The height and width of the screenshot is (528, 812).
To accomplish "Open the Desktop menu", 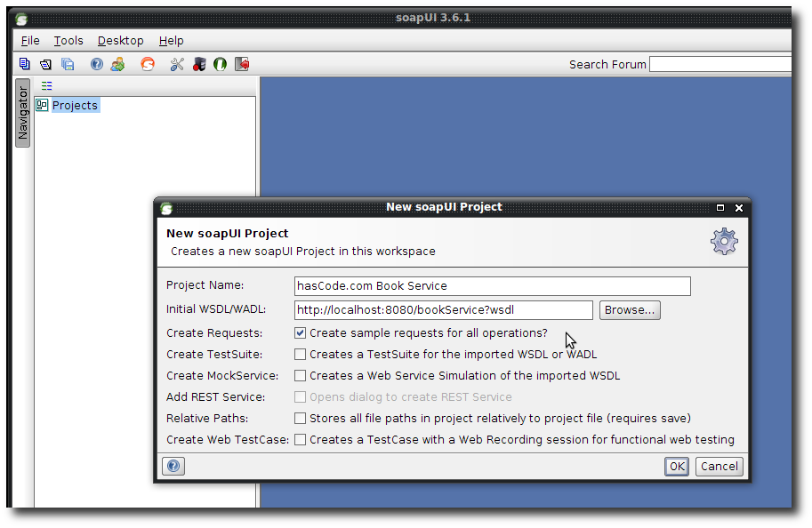I will tap(120, 40).
